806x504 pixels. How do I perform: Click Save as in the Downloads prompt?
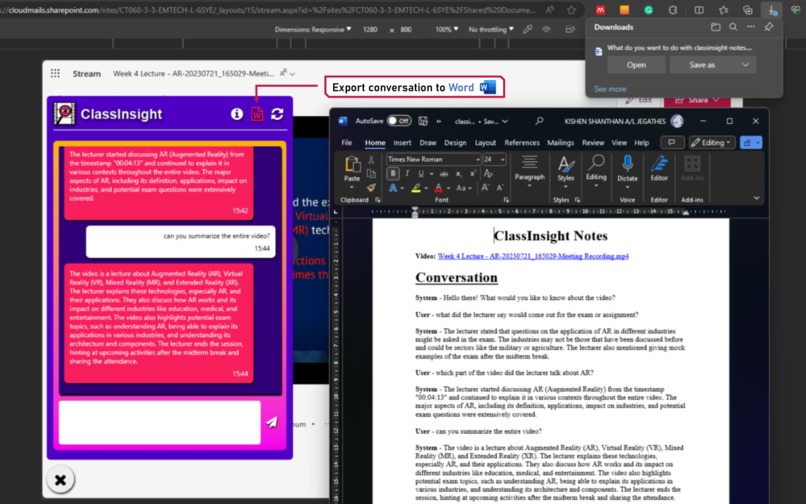(x=702, y=65)
